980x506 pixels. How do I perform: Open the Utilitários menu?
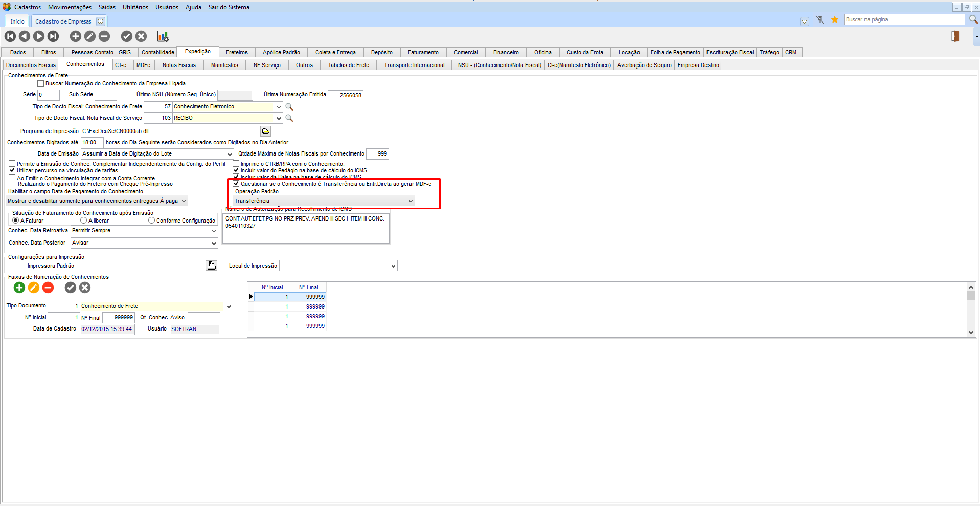point(135,7)
